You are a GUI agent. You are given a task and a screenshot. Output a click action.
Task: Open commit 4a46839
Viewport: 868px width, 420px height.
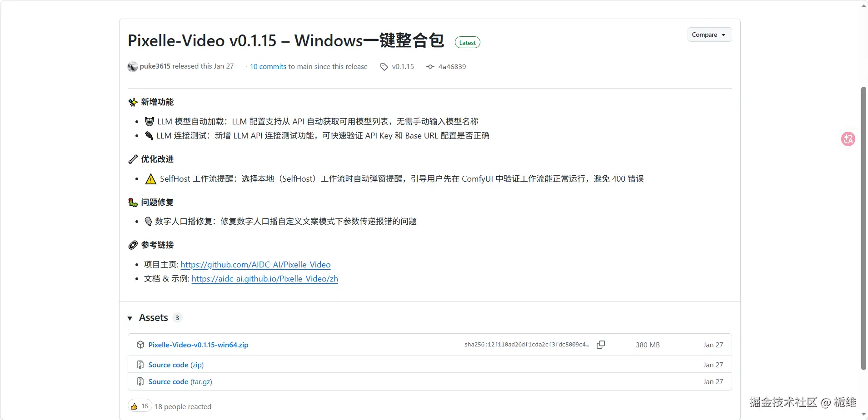point(452,67)
